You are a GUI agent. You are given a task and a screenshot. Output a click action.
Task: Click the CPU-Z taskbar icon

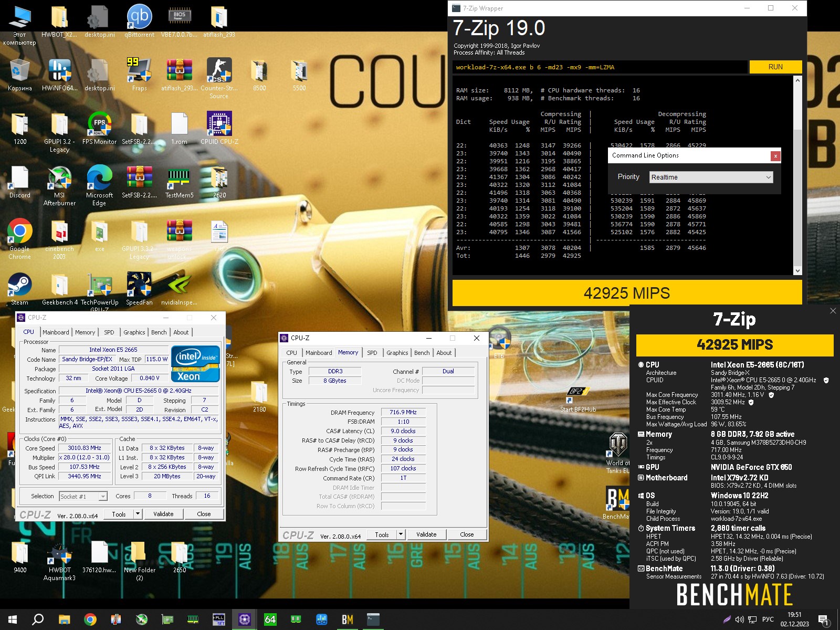(244, 619)
